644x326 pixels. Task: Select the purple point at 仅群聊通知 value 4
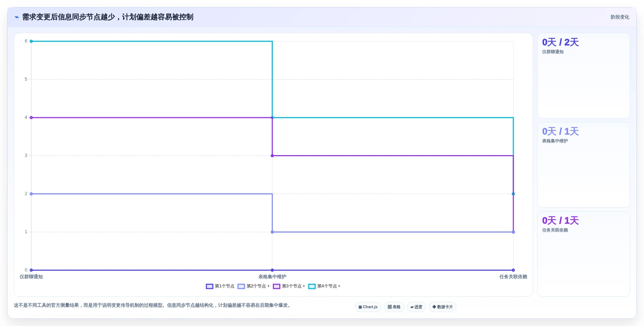(31, 118)
